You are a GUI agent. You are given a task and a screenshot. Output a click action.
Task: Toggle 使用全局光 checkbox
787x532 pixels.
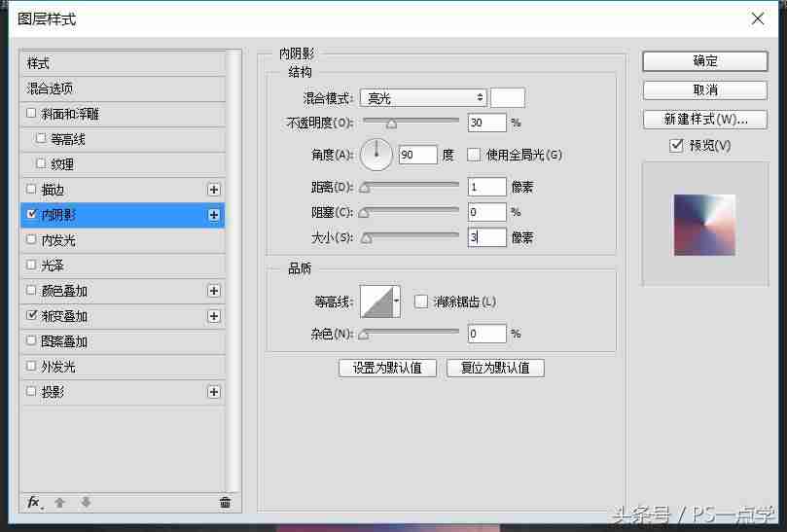pyautogui.click(x=474, y=155)
